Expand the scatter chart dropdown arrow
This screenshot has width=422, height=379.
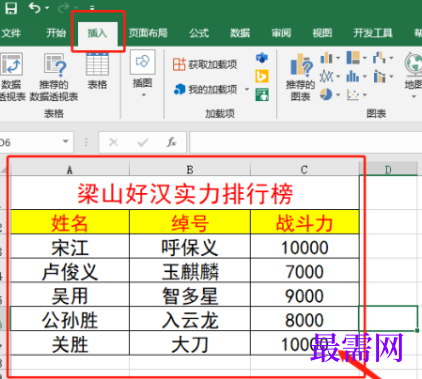(365, 95)
